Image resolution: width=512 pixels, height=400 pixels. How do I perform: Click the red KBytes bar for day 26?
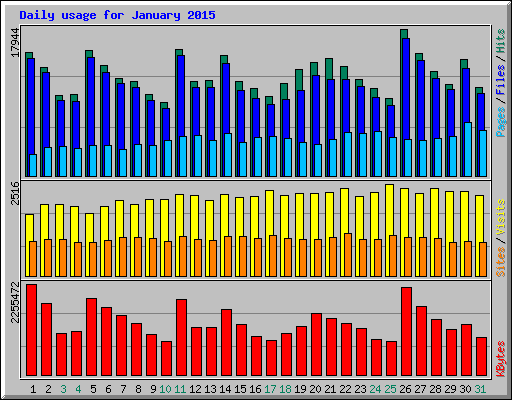(406, 332)
